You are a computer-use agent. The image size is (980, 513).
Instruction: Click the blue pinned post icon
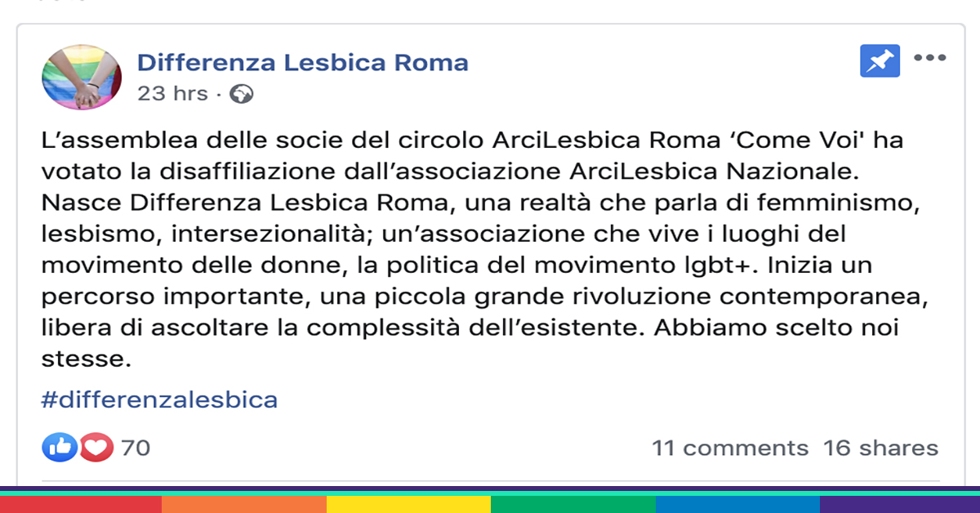click(x=880, y=60)
